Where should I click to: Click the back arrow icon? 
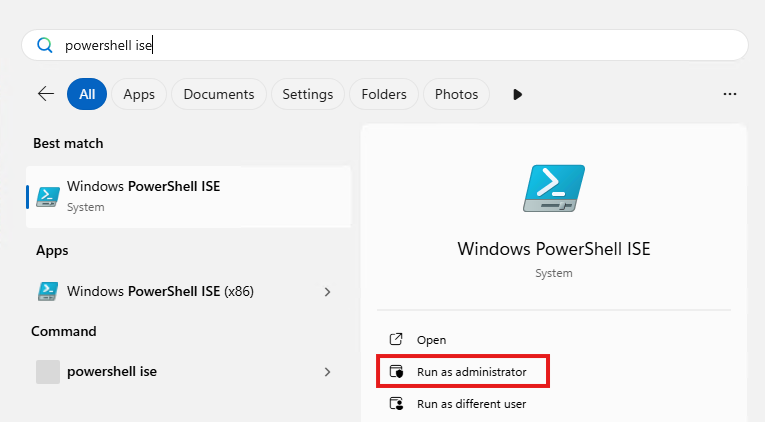(x=46, y=94)
